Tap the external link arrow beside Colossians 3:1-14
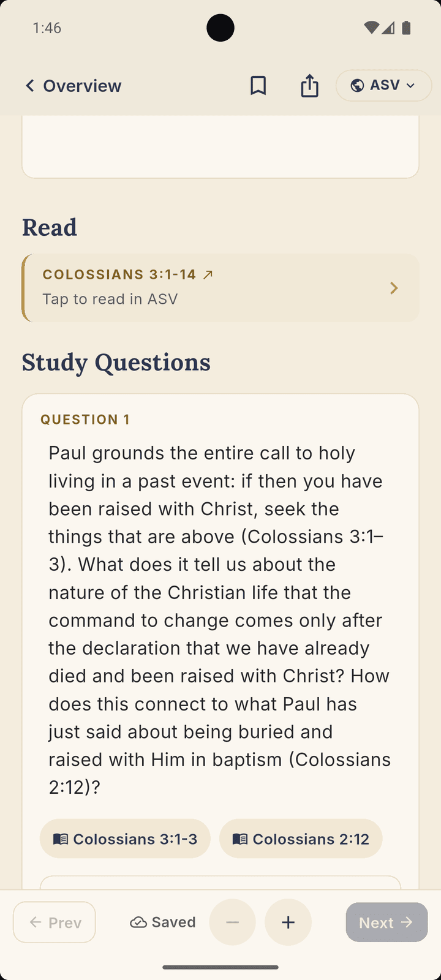The image size is (441, 980). pos(208,274)
